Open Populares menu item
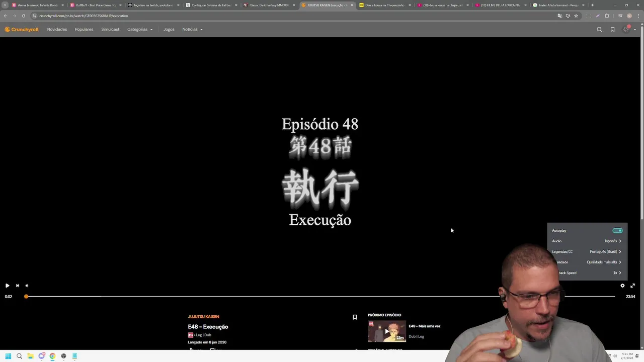 pos(84,30)
